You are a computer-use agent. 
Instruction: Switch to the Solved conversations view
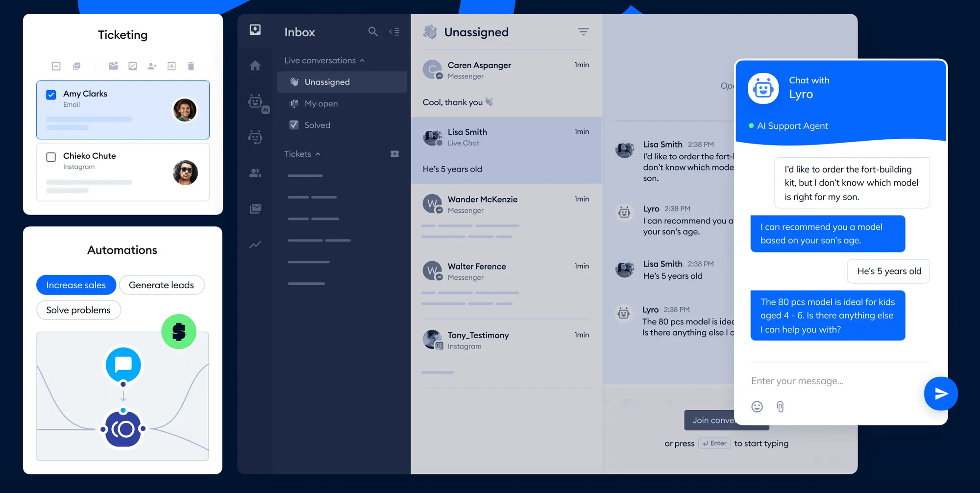pos(317,125)
